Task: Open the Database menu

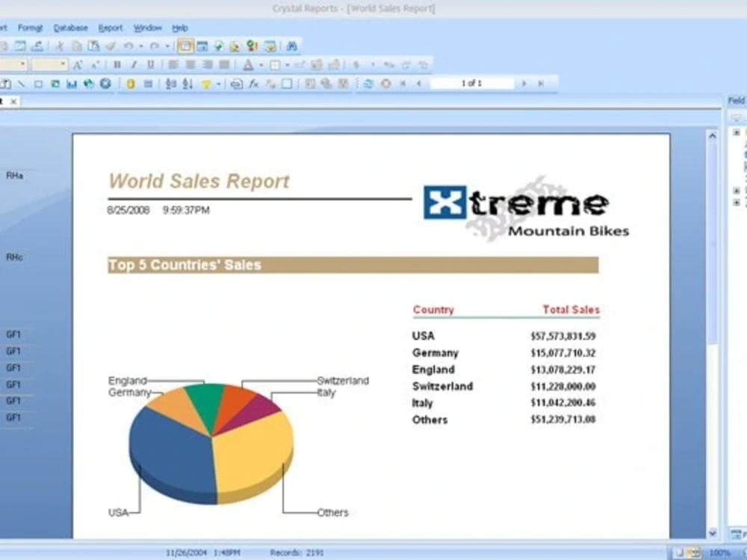Action: point(70,28)
